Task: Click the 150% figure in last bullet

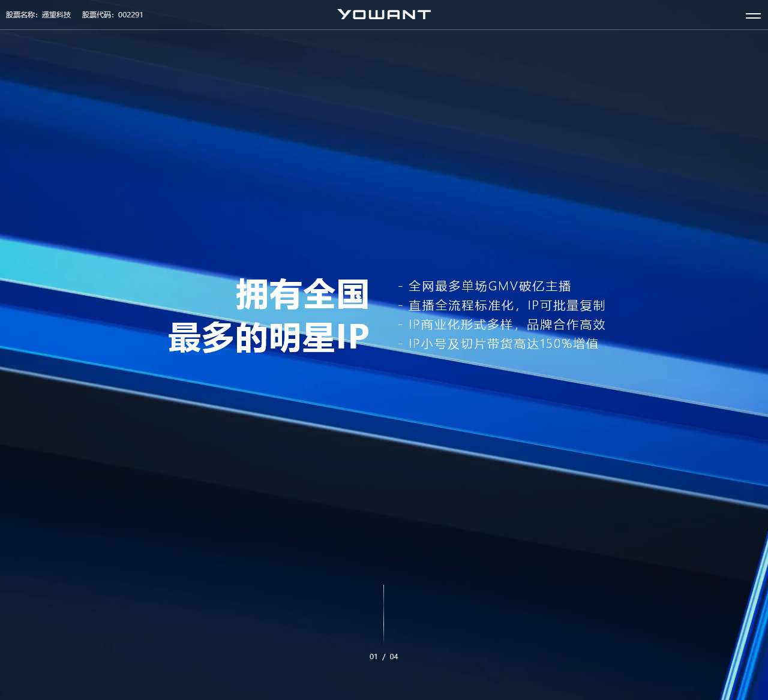Action: [556, 344]
